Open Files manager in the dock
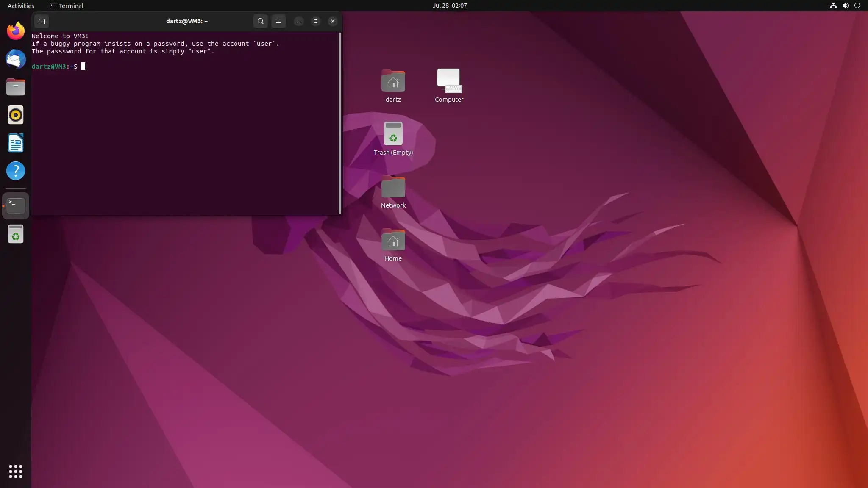This screenshot has width=868, height=488. [x=16, y=87]
